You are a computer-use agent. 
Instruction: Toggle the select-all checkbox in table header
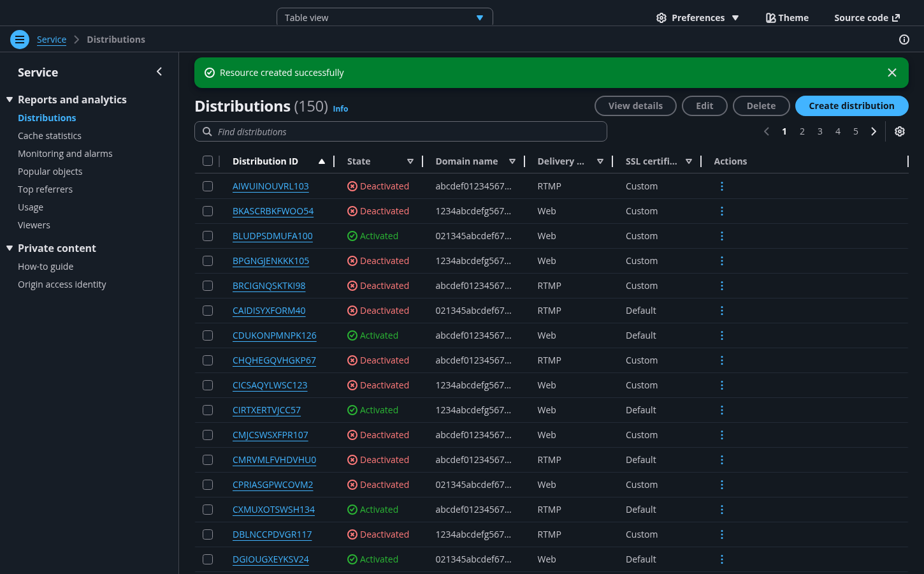coord(208,161)
